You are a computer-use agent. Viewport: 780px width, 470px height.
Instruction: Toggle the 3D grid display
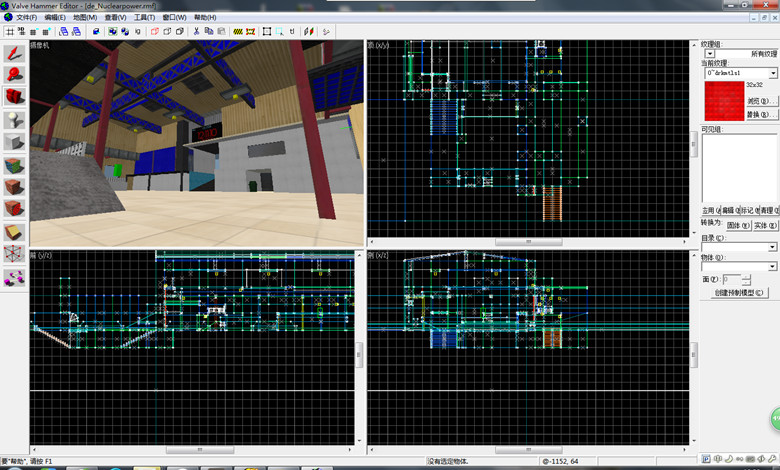[21, 32]
